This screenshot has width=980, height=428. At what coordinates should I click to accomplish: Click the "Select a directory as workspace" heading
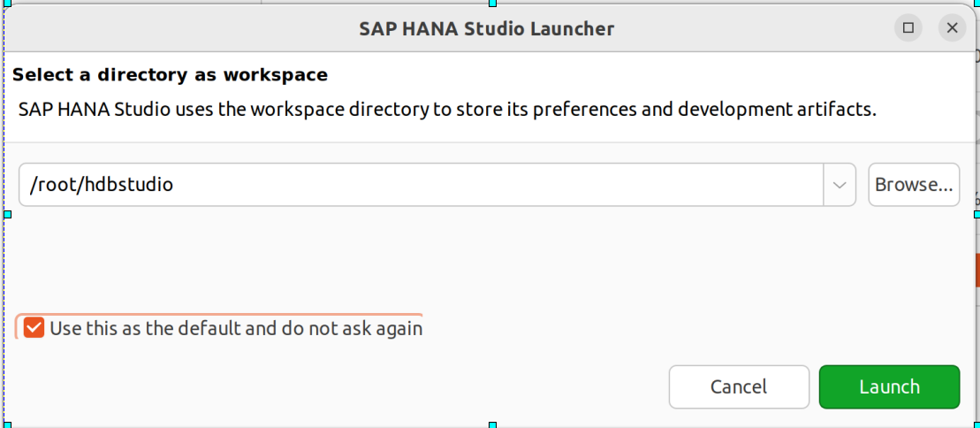coord(170,75)
